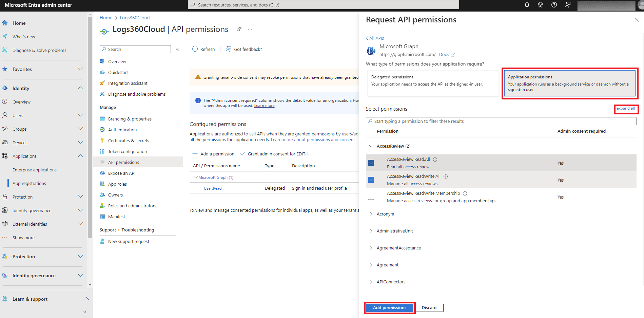Open the settings gear in top bar

click(x=540, y=5)
